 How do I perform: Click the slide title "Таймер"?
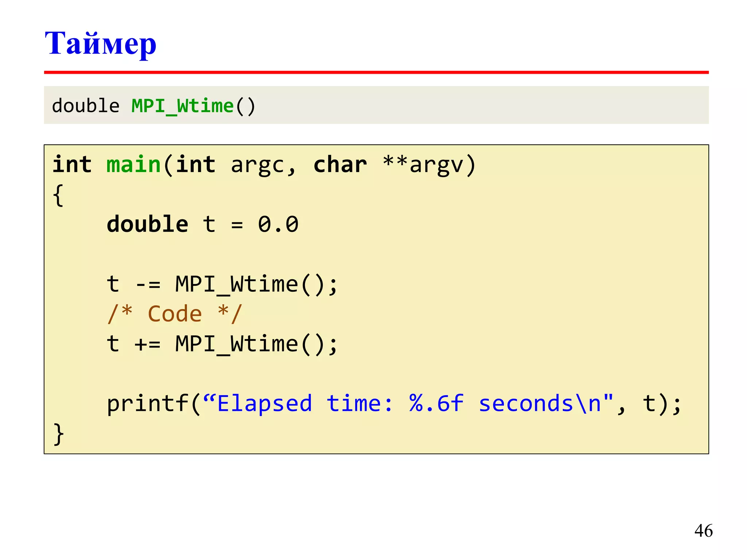[101, 44]
